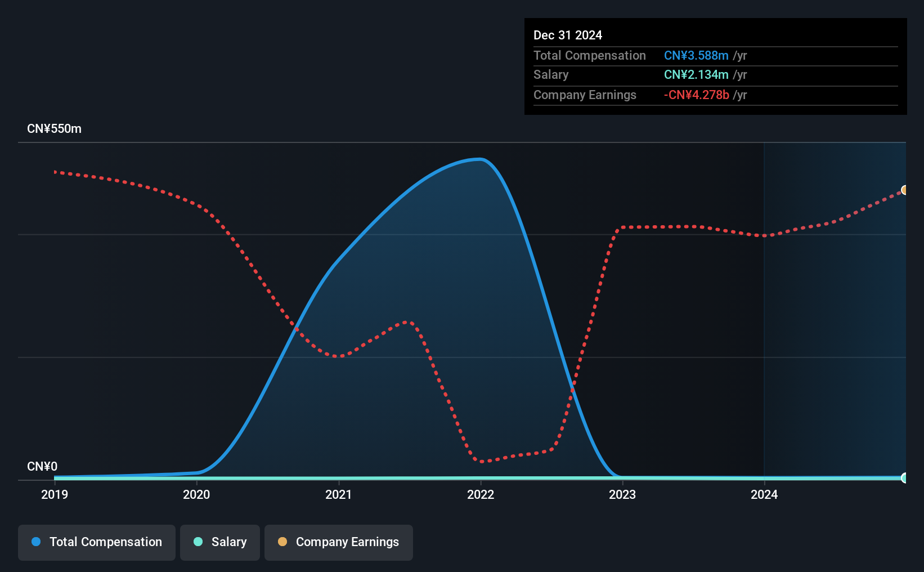Click the CN¥3.588m total compensation value
Screen dimensions: 924x572
coord(696,56)
